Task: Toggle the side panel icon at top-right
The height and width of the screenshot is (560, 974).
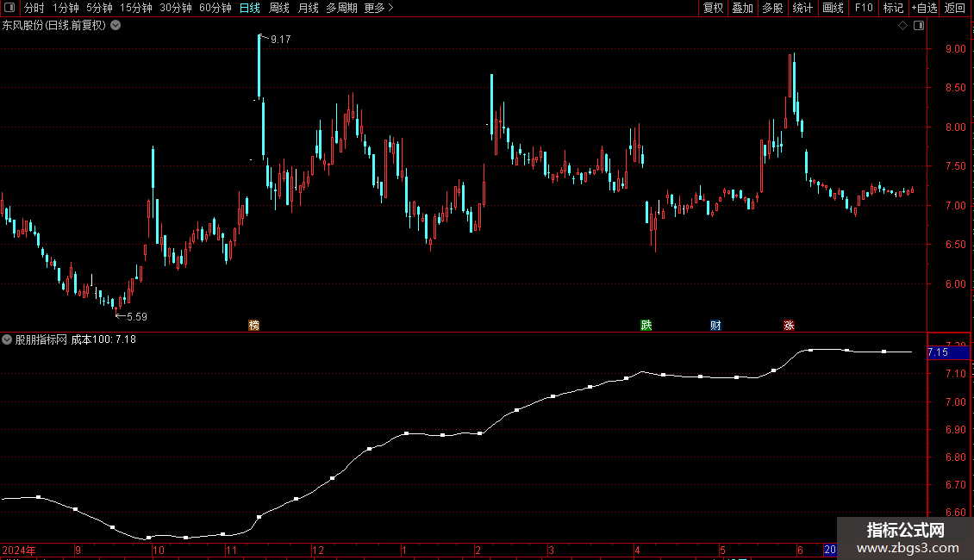Action: (919, 26)
